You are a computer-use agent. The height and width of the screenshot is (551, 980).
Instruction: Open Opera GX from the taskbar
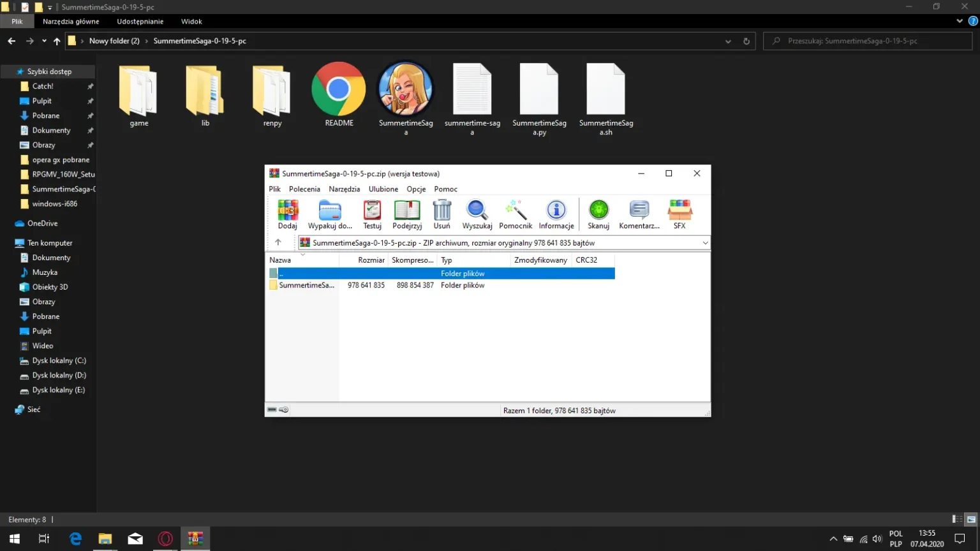click(165, 539)
